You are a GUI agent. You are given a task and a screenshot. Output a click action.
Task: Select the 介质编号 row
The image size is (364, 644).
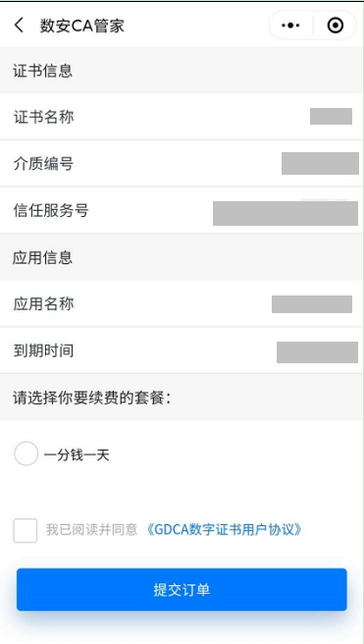point(182,164)
